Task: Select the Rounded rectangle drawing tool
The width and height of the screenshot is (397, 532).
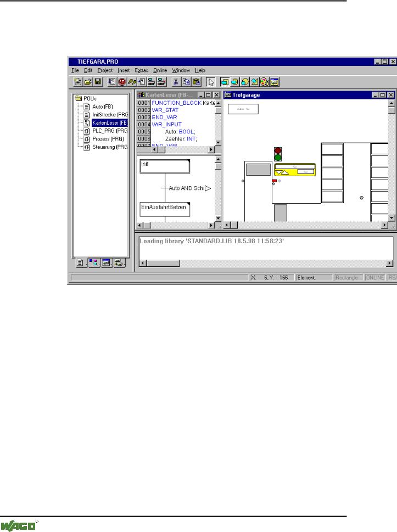Action: 234,82
